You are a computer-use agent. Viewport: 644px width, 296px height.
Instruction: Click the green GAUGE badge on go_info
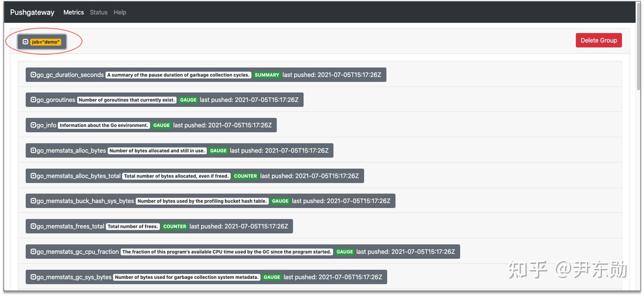[162, 125]
